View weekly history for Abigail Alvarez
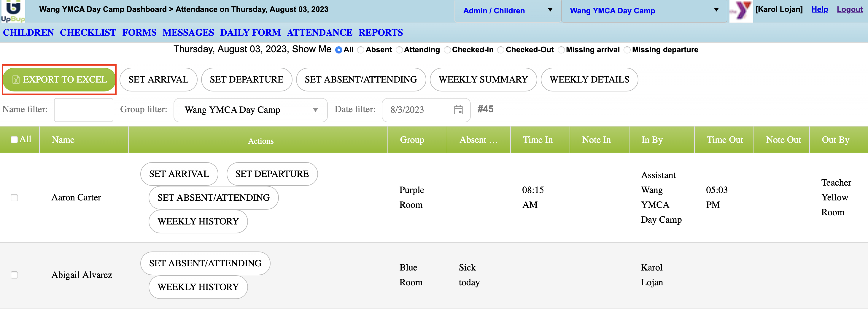 198,287
